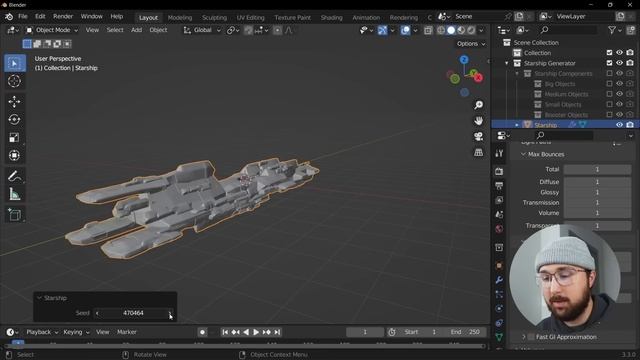Image resolution: width=640 pixels, height=360 pixels.
Task: Open the Tool properties tab
Action: tap(499, 153)
